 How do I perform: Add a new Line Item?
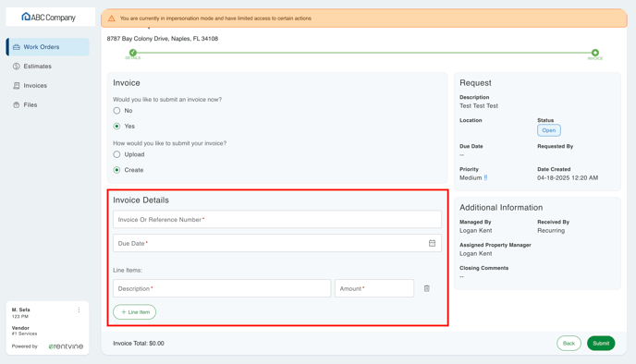(135, 311)
